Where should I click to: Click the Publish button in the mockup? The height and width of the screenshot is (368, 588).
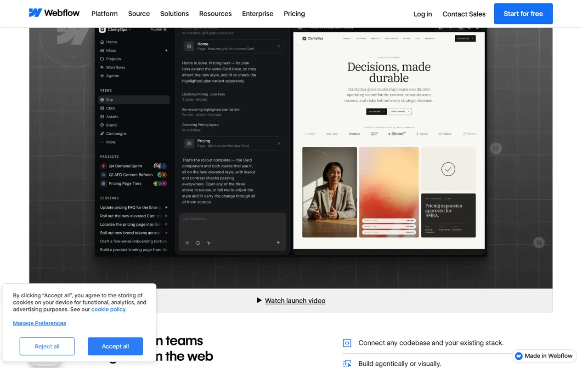158,29
